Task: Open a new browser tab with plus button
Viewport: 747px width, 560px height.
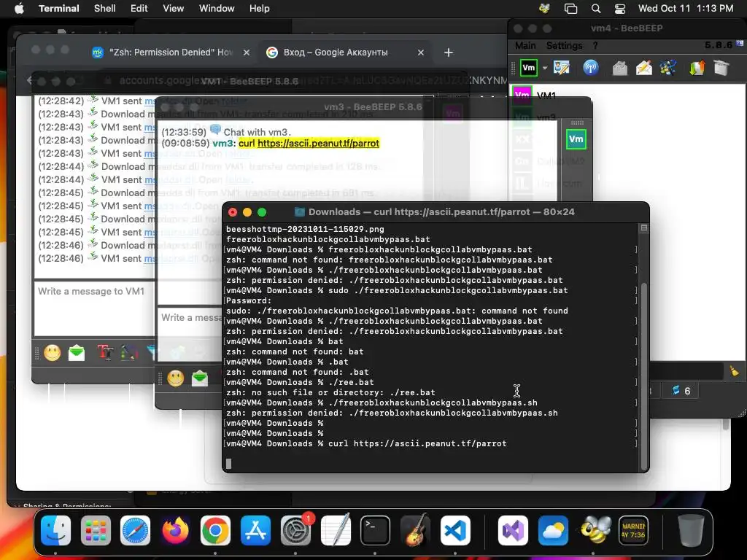Action: point(449,52)
